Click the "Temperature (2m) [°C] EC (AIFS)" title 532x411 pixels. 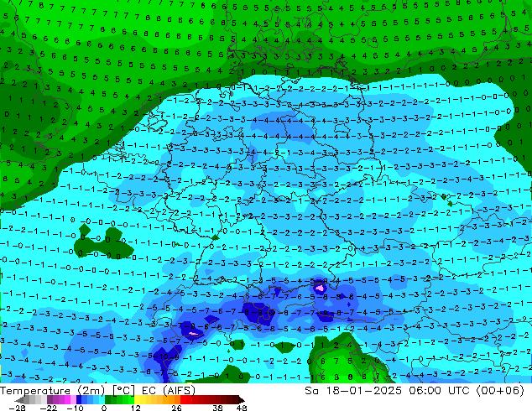pyautogui.click(x=97, y=390)
